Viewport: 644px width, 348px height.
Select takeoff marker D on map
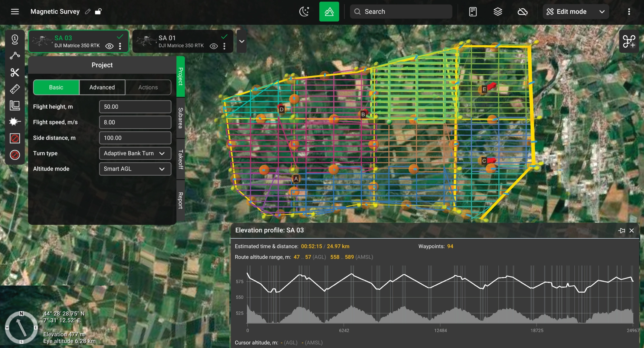coord(281,109)
